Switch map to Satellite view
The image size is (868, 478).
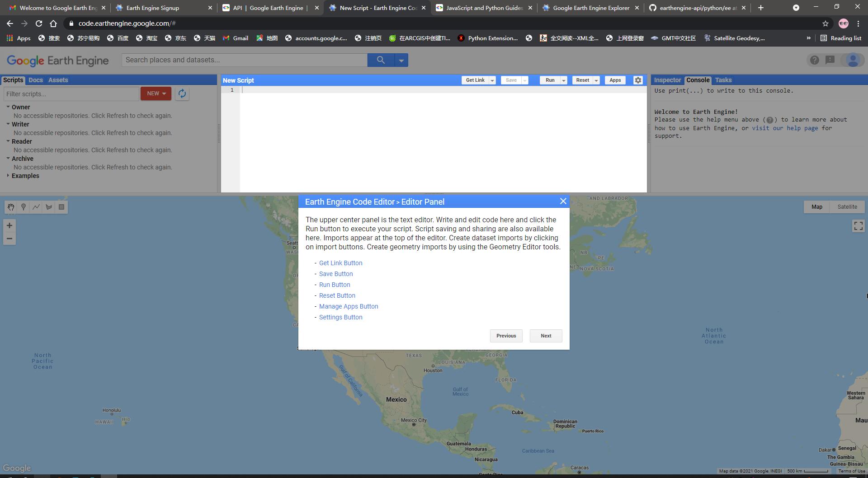847,207
